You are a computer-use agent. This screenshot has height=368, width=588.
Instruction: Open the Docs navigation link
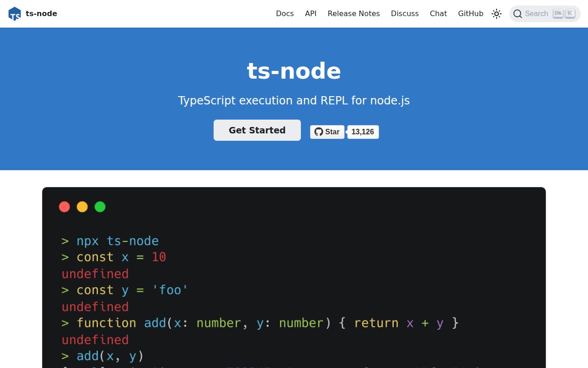[285, 14]
